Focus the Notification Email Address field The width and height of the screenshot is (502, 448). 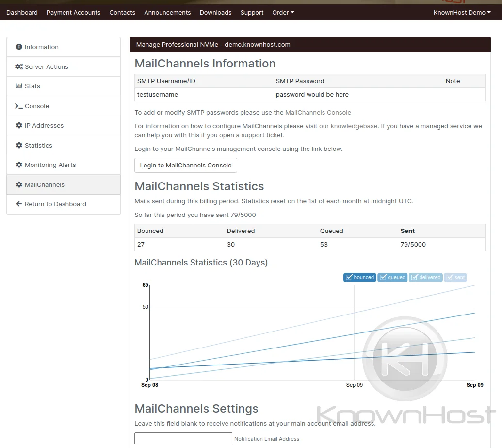(183, 438)
